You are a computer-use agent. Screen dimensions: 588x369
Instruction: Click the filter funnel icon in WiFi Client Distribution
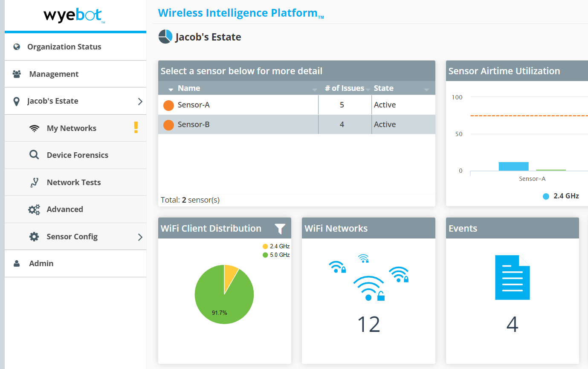pyautogui.click(x=280, y=229)
